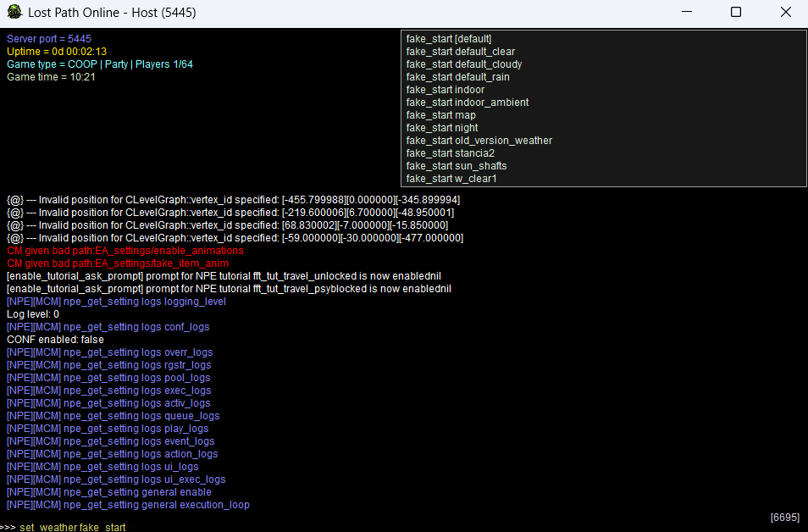Click 'npe_get_setting logs ui_logs' line

pos(102,467)
